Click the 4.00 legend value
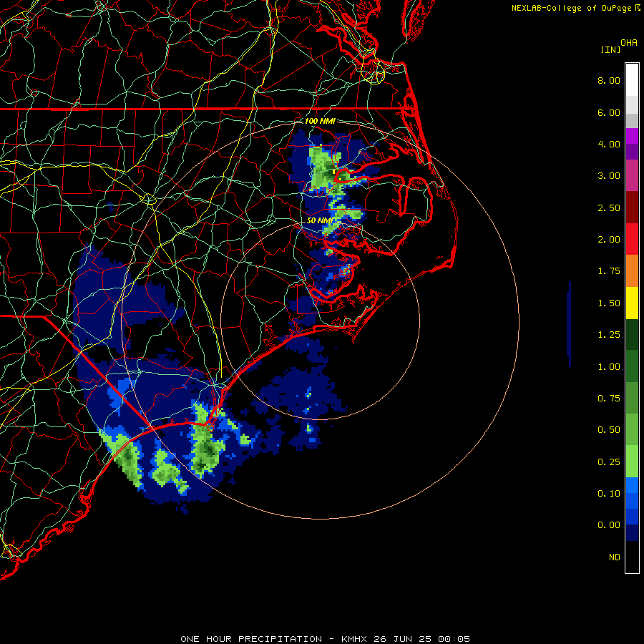The image size is (644, 644). click(609, 144)
